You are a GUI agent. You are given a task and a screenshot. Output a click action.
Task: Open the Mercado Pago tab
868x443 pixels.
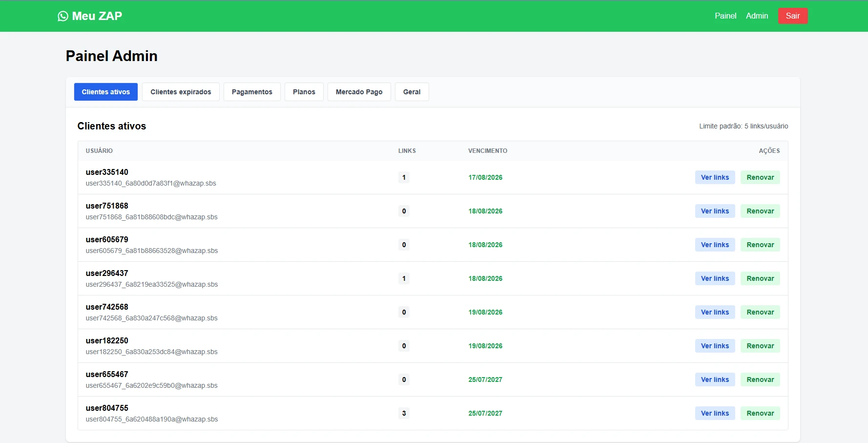point(359,92)
